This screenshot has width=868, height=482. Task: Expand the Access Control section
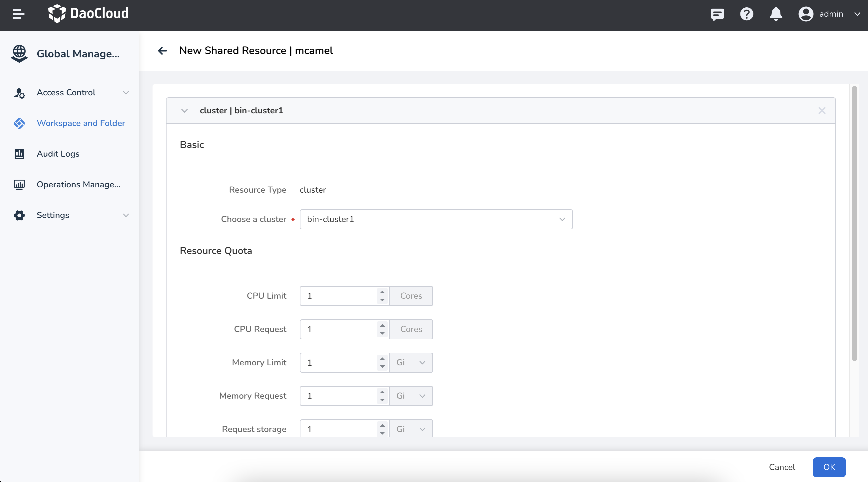126,93
